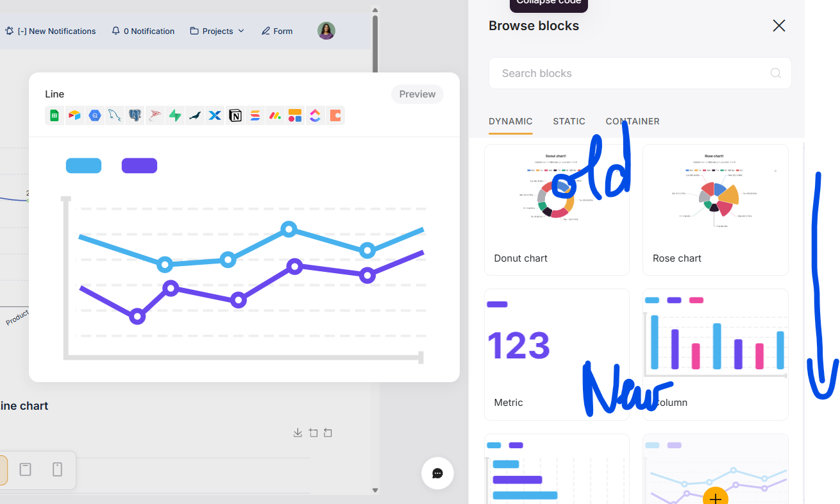Click the purple legend swatch in Line preview

click(x=139, y=165)
